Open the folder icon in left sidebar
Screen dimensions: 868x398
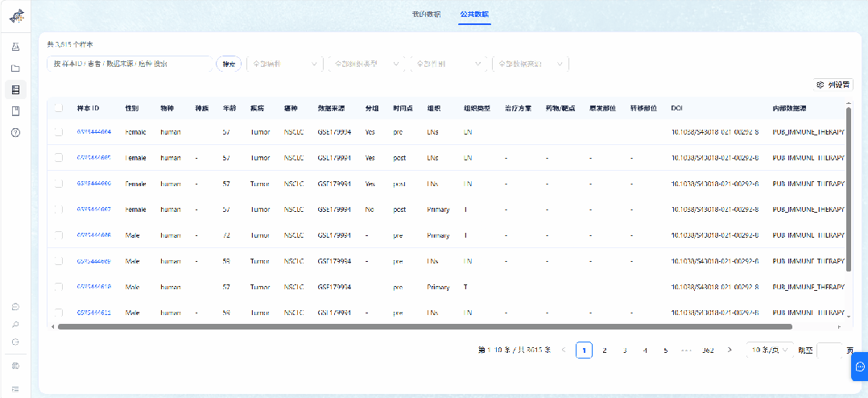coord(15,68)
